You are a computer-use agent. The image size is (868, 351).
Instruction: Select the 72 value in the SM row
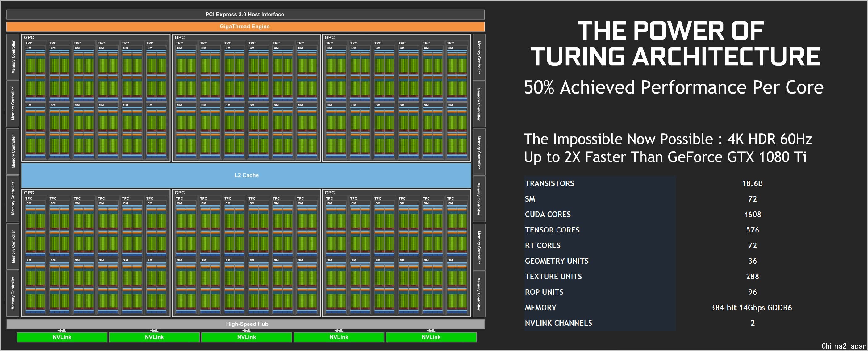coord(752,199)
